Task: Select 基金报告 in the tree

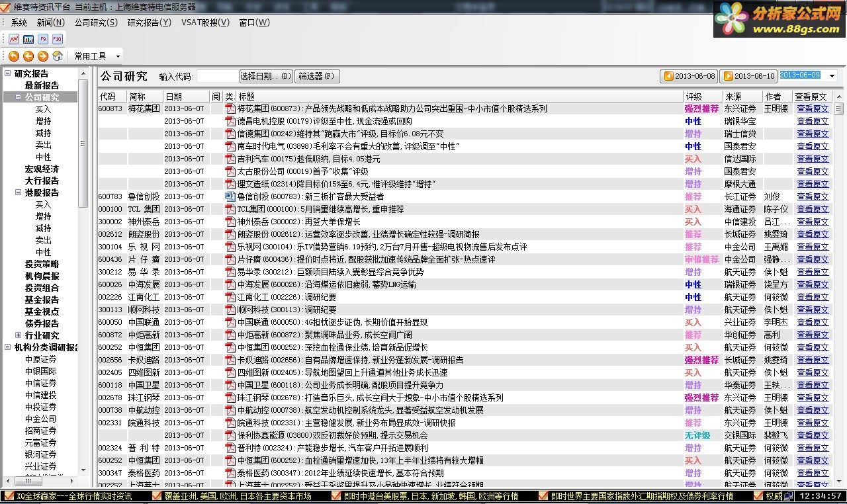Action: (x=42, y=300)
